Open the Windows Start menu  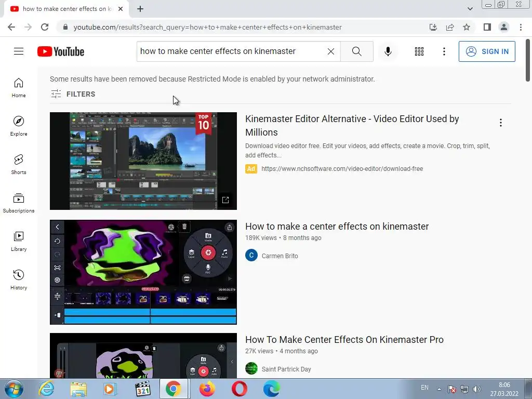(x=13, y=389)
